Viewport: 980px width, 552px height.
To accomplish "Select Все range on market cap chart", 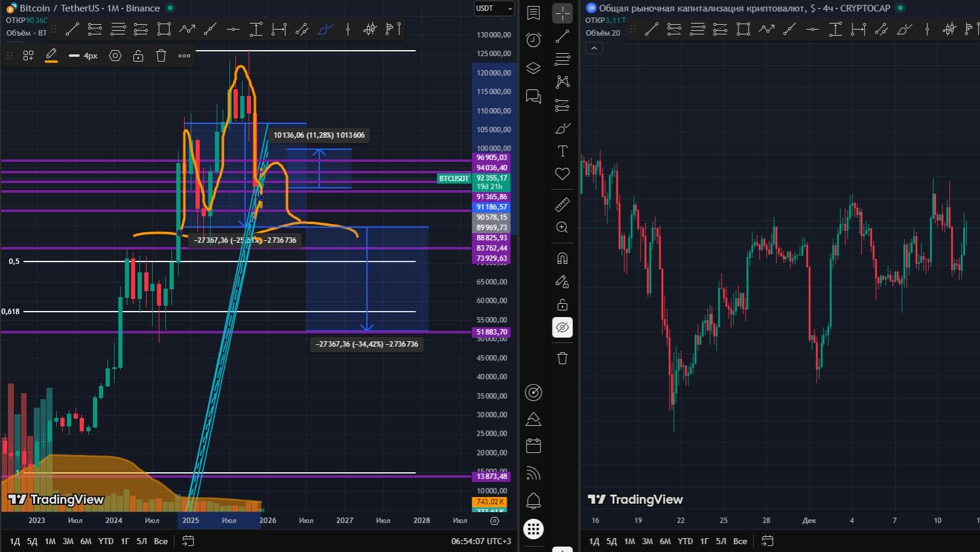I will tap(740, 541).
